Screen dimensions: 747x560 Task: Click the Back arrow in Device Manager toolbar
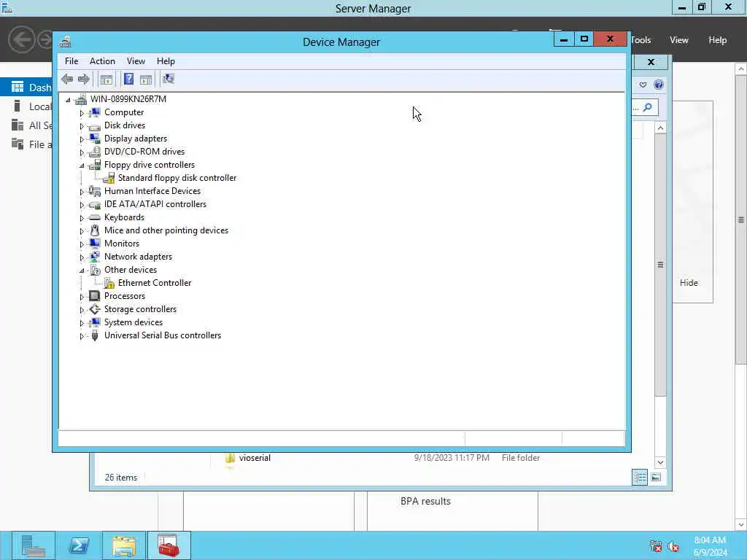(x=67, y=79)
